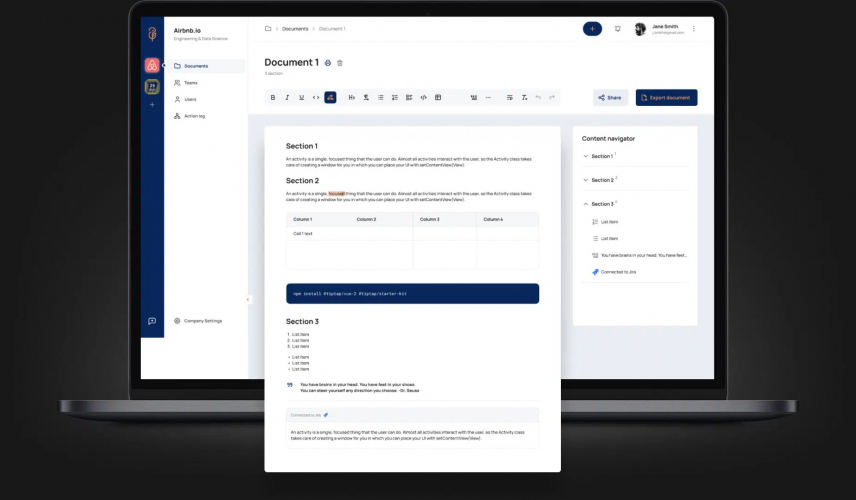Click the Airbnb.io workspace name
Image resolution: width=856 pixels, height=500 pixels.
[x=187, y=31]
